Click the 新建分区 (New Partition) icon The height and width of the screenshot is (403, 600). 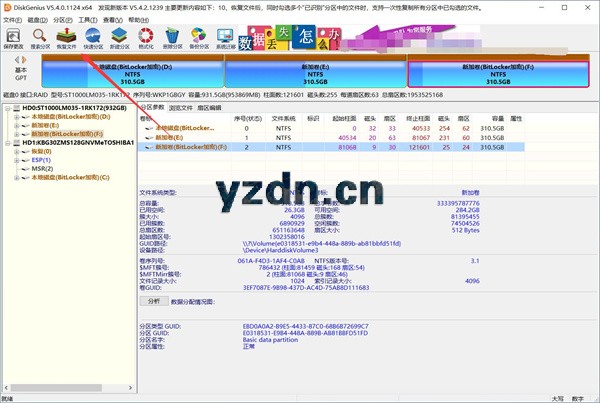(x=119, y=36)
